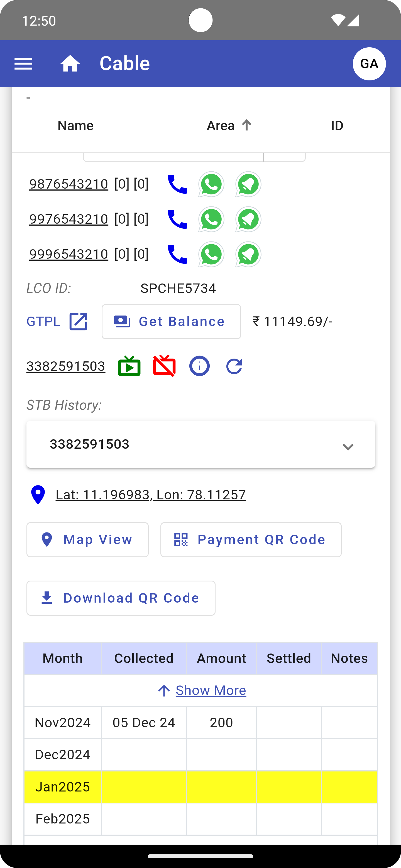Call 9876543210 using the phone icon
Screen dimensions: 401x868
tap(177, 184)
